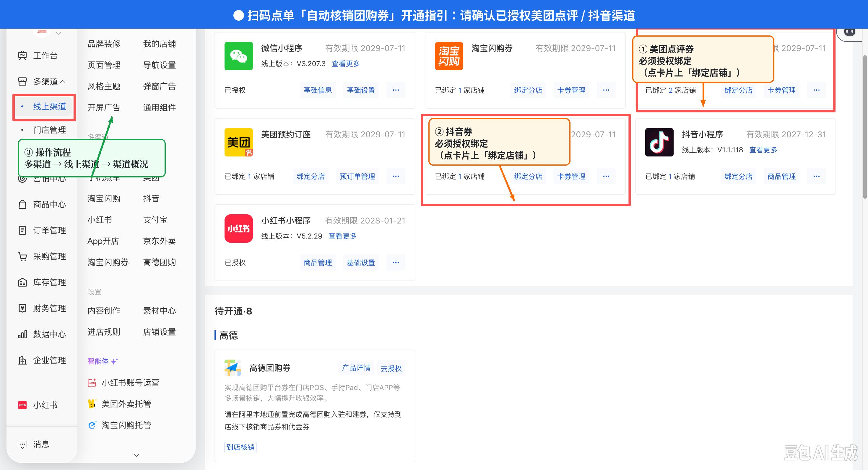Screen dimensions: 868x470
Task: Click the robot assistant icon at top right
Action: 849,32
